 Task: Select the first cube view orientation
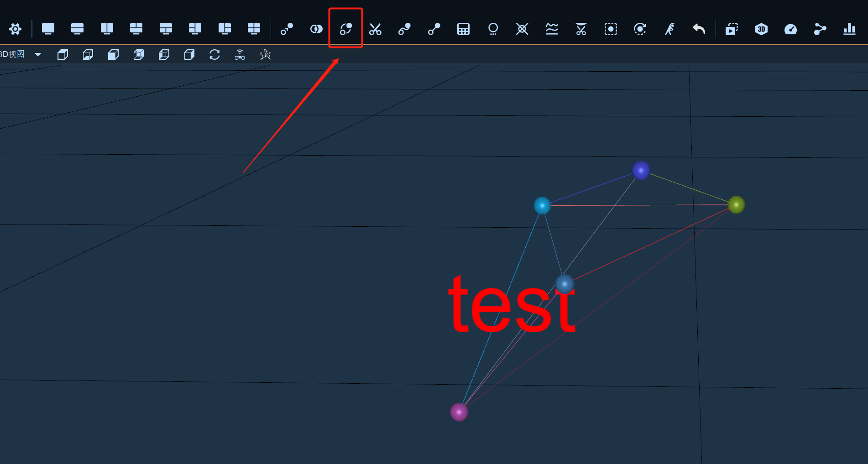point(63,55)
